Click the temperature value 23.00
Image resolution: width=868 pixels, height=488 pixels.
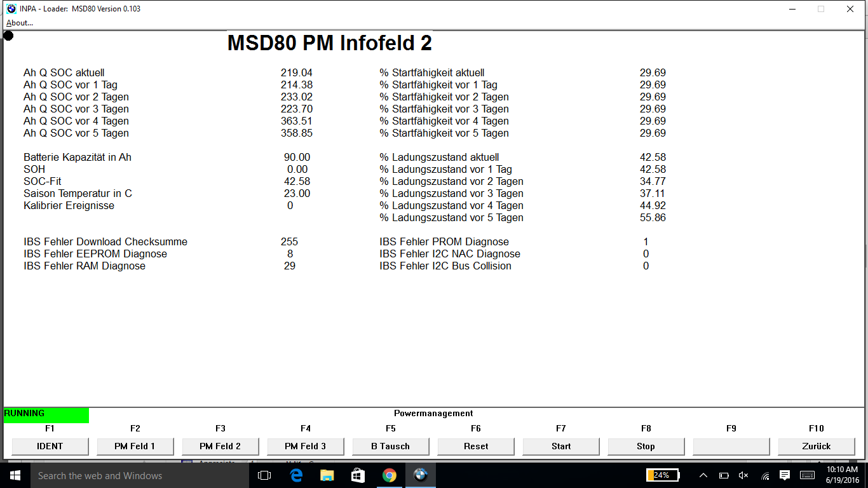[x=297, y=194]
